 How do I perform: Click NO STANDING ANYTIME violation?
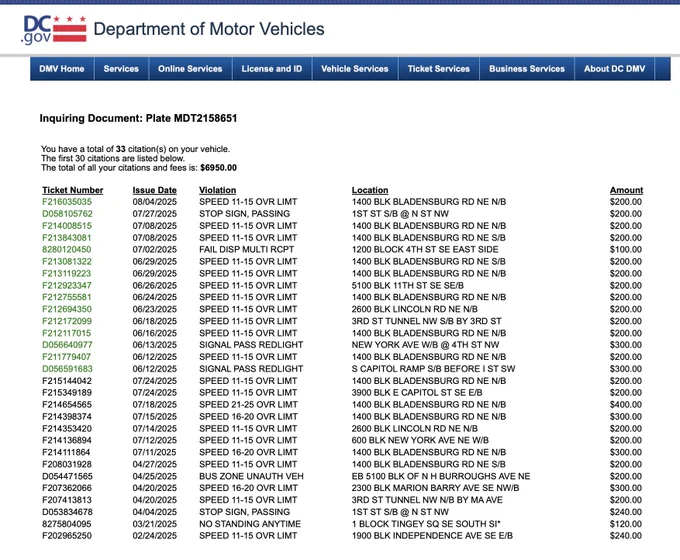coord(250,524)
